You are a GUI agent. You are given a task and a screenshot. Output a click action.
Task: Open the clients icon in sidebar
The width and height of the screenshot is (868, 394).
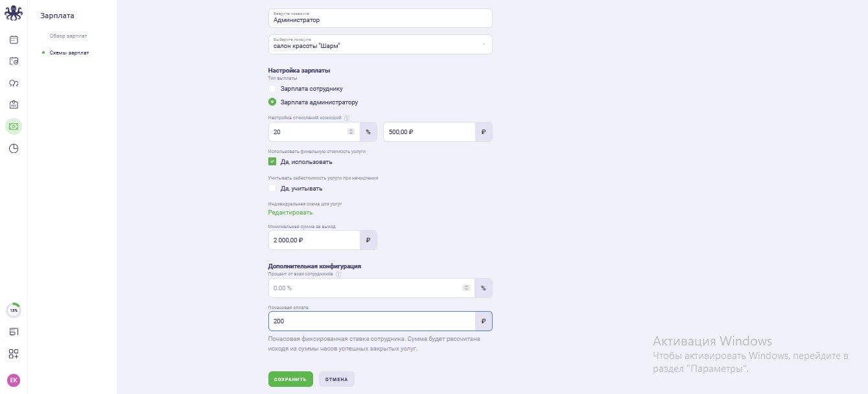click(14, 83)
